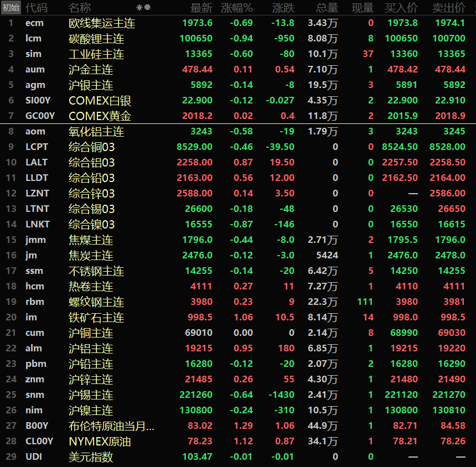Click the 代码 column header

pos(37,8)
